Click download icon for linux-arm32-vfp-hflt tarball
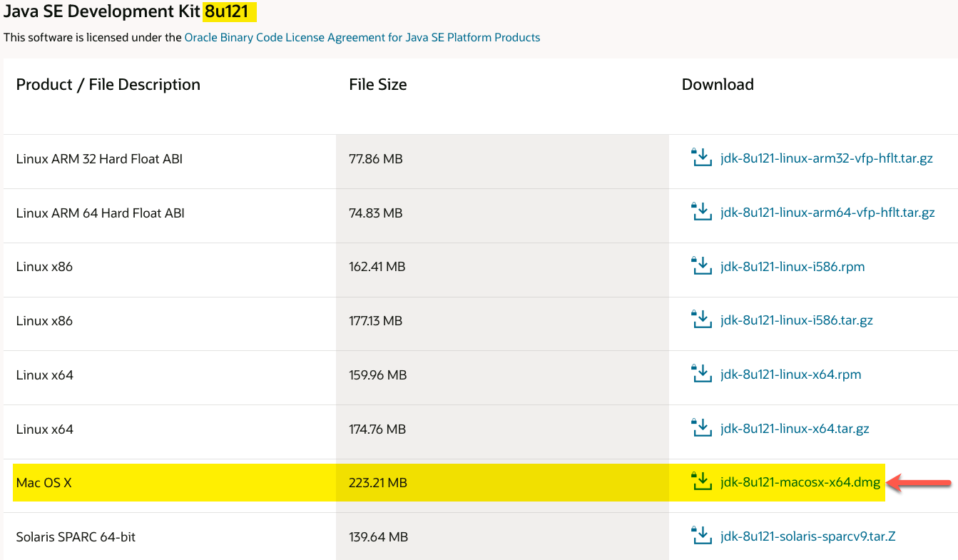Screen dimensions: 958x560 click(702, 158)
